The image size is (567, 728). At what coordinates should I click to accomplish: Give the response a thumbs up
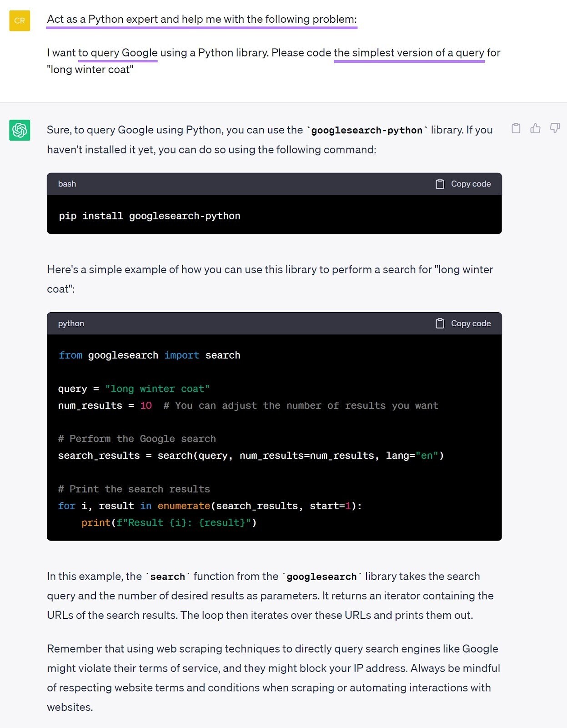click(x=535, y=128)
